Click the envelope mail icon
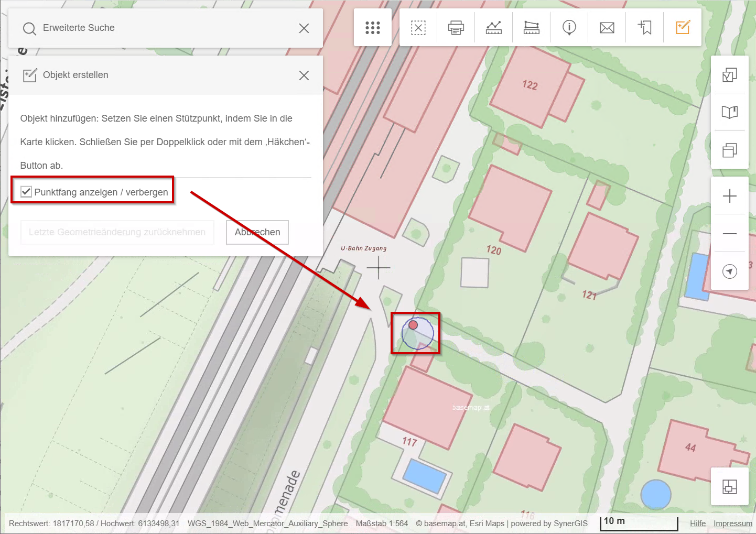The height and width of the screenshot is (534, 756). (607, 28)
